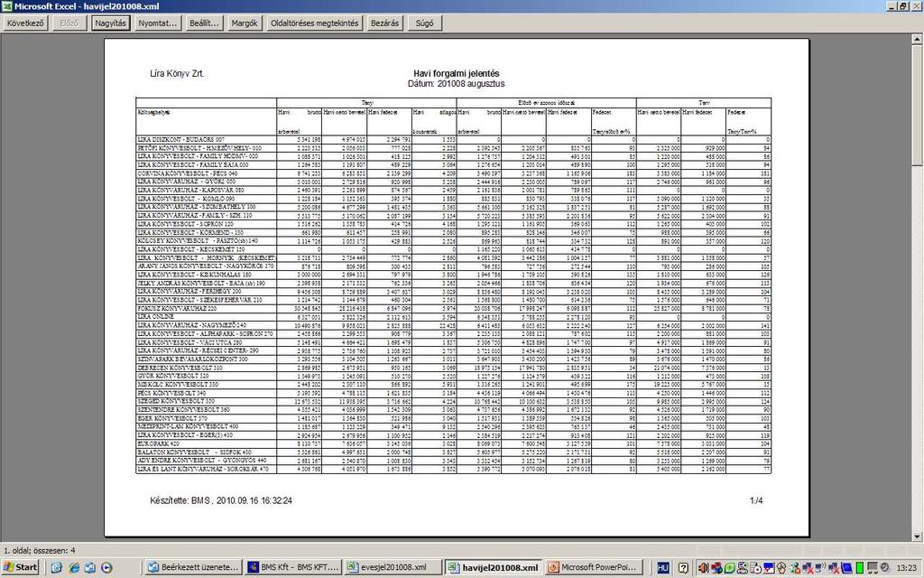Click the 'Dátum: 201008 augusztus' line
Screen dimensions: 924x578
tap(456, 84)
